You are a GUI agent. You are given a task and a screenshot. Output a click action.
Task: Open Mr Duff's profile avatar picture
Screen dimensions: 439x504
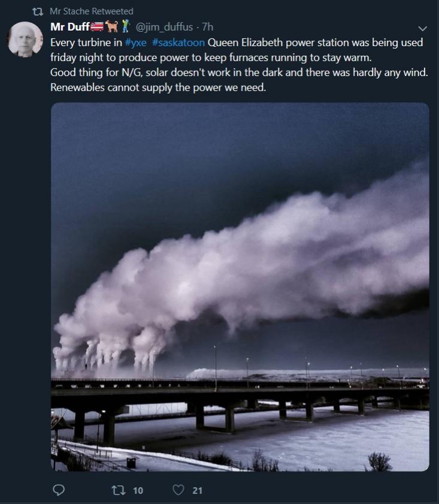pos(25,40)
